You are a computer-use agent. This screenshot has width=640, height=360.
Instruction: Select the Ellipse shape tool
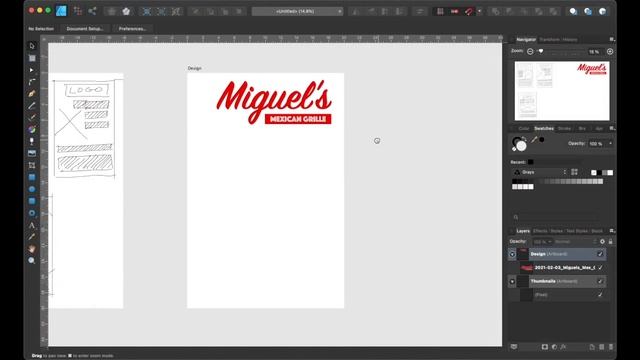tap(32, 189)
